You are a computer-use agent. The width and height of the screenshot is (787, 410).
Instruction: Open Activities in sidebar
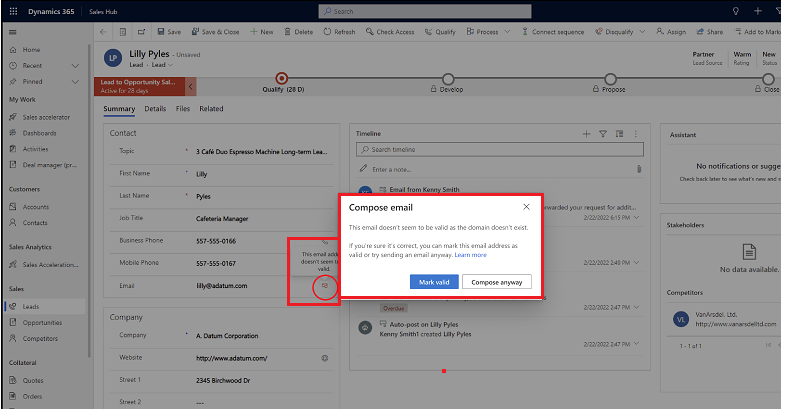[35, 149]
